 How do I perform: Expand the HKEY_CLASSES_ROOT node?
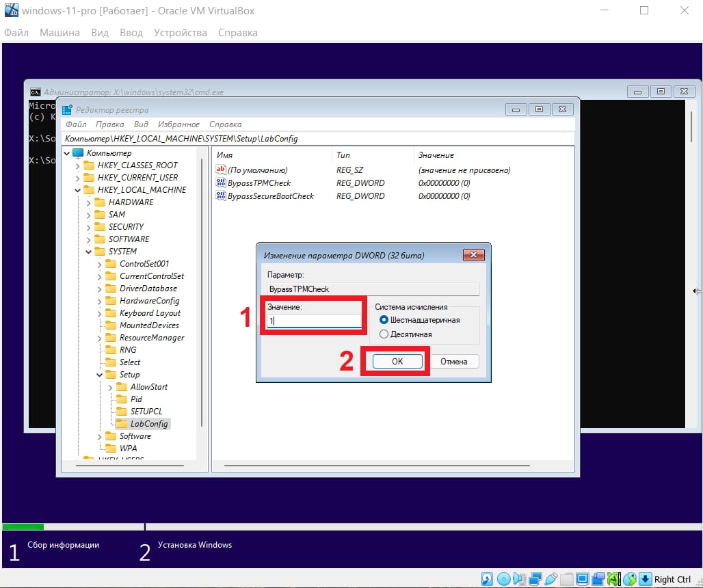point(77,166)
